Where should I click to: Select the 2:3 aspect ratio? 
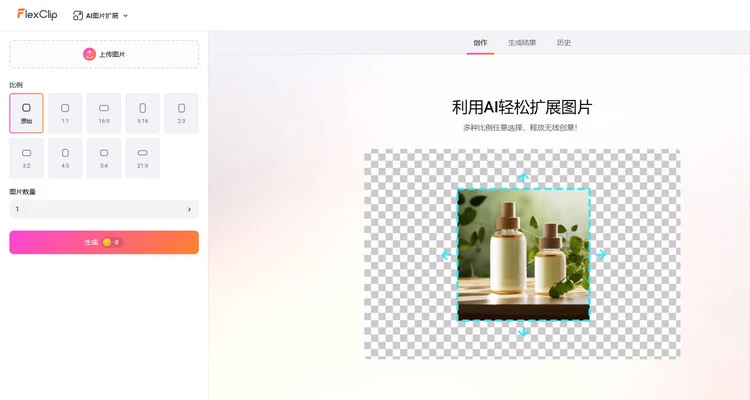[181, 113]
